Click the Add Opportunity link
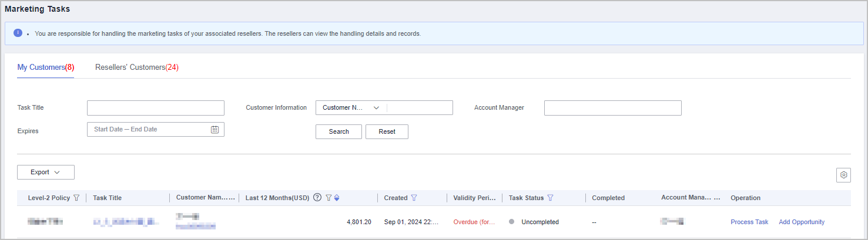 (x=802, y=222)
